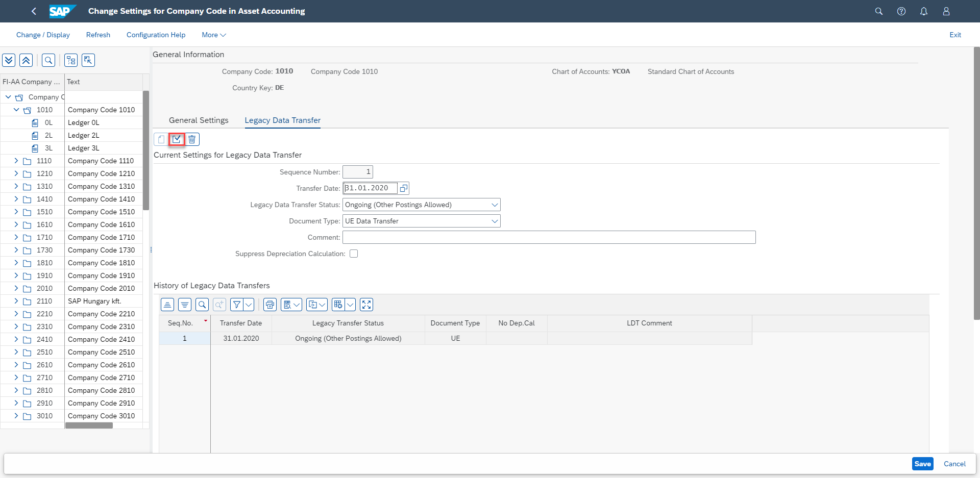Switch to General Settings tab
The image size is (980, 478).
click(199, 120)
